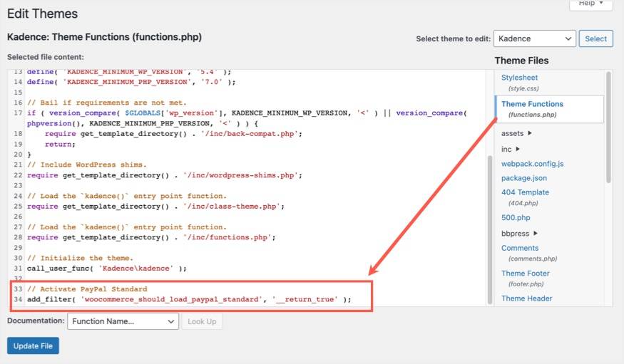Open the Stylesheet file link
The height and width of the screenshot is (364, 624).
[x=519, y=78]
